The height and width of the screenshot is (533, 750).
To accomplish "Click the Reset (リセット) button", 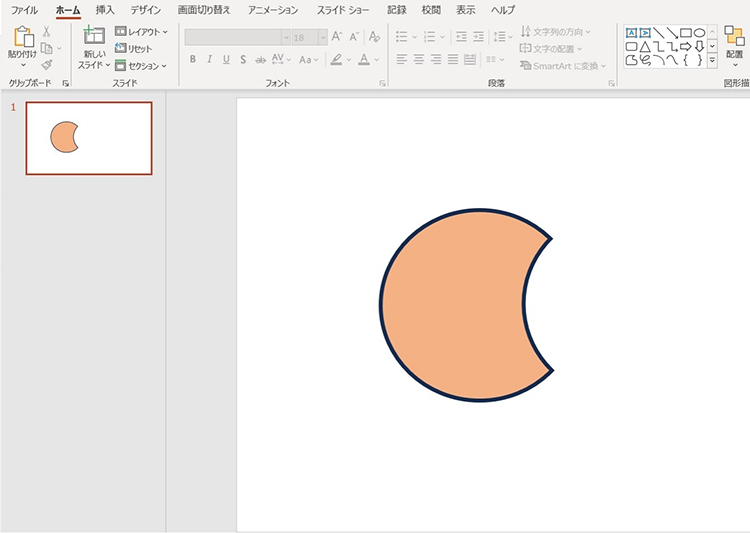I will pyautogui.click(x=134, y=49).
